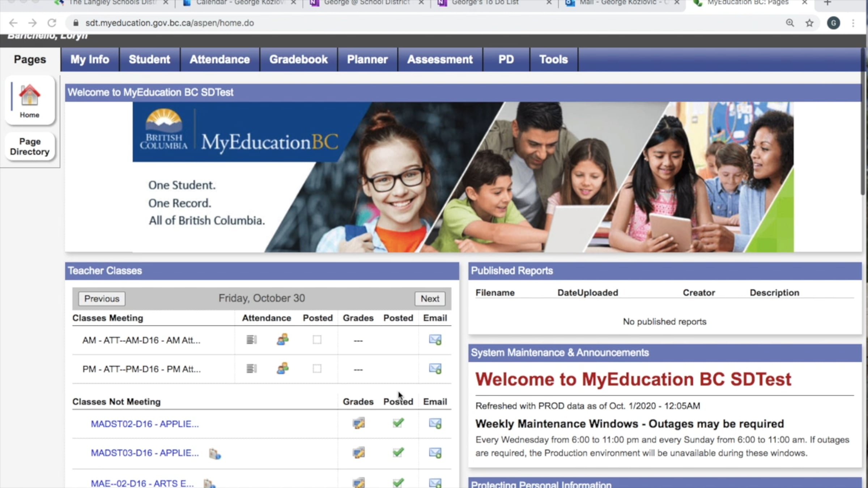Image resolution: width=868 pixels, height=488 pixels.
Task: Go forward in browser history
Action: 33,23
